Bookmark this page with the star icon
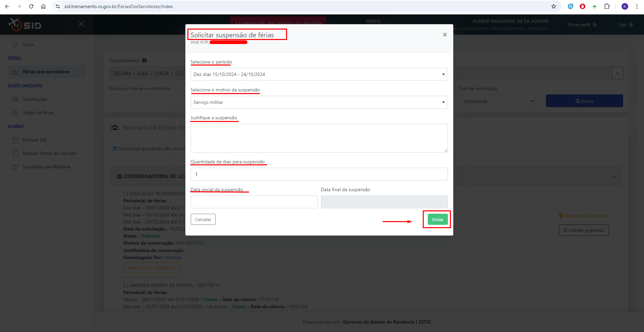 [x=554, y=6]
